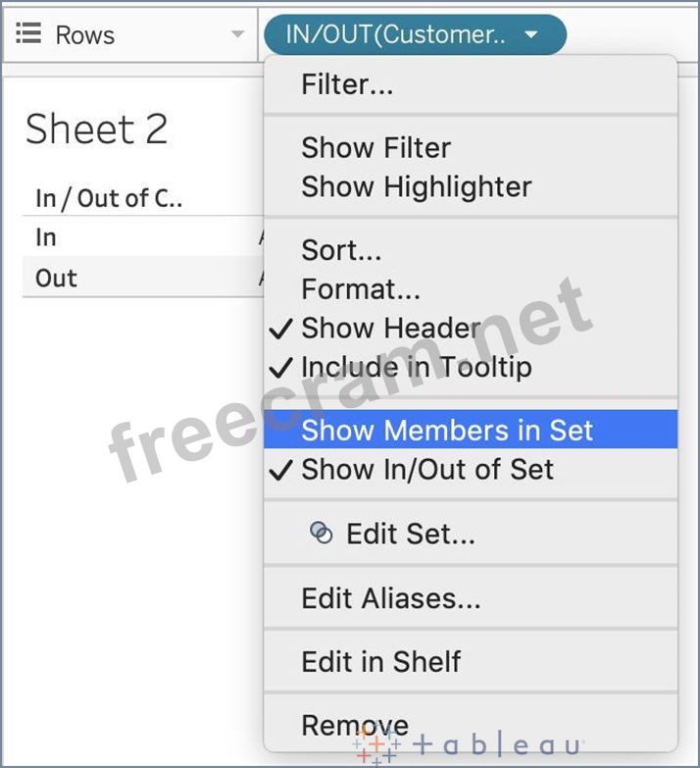This screenshot has height=768, width=700.
Task: Select Show Members in Set
Action: (x=447, y=431)
